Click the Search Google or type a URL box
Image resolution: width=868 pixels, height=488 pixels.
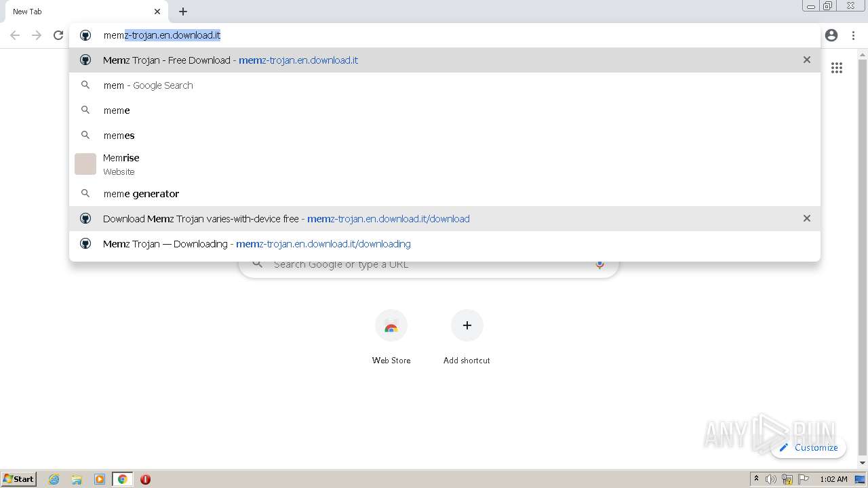click(429, 264)
